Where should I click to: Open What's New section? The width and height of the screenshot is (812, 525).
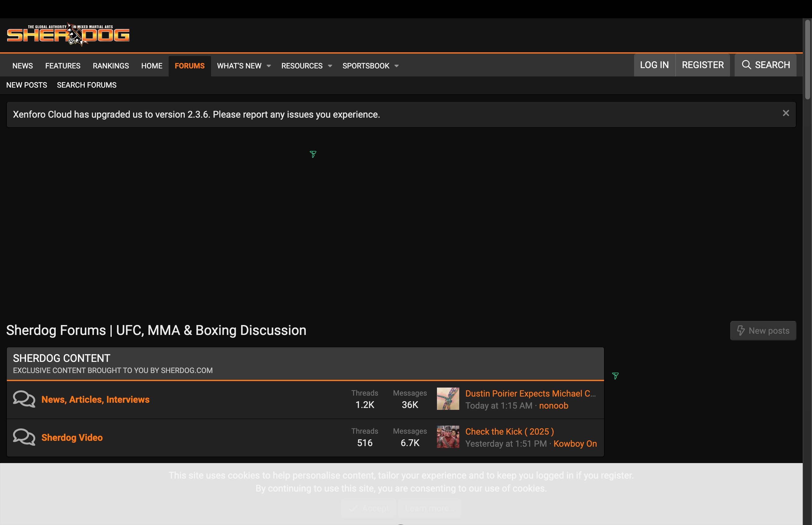[x=239, y=66]
